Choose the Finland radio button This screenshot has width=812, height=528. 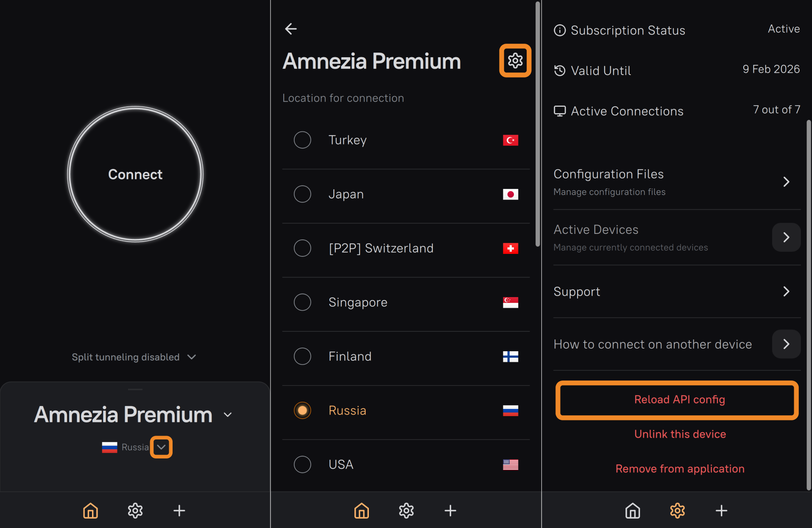(302, 356)
